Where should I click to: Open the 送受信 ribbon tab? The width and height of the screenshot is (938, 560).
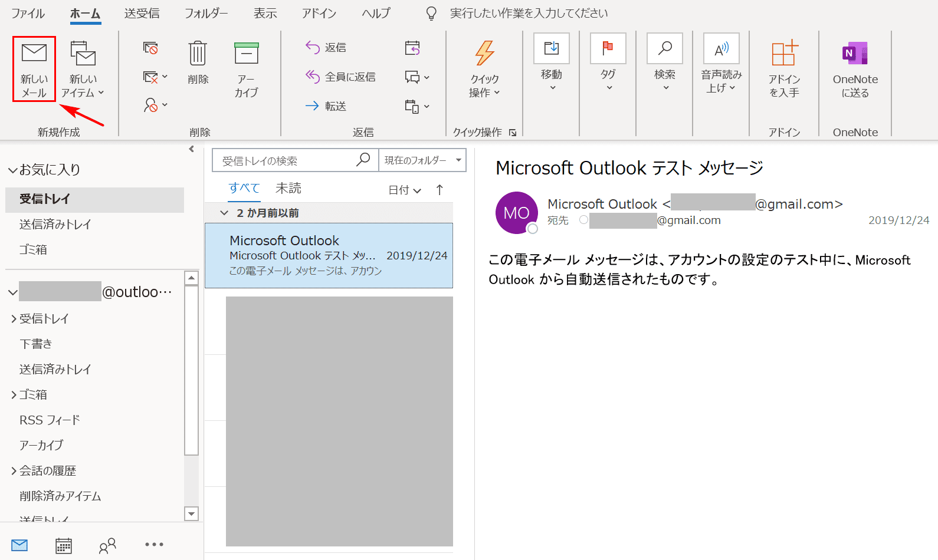(x=142, y=13)
